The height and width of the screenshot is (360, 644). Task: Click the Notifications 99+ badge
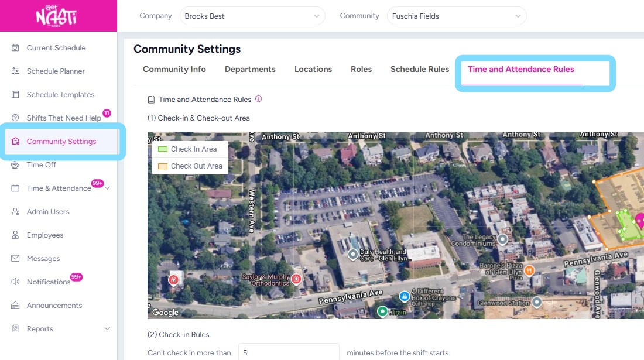click(76, 277)
